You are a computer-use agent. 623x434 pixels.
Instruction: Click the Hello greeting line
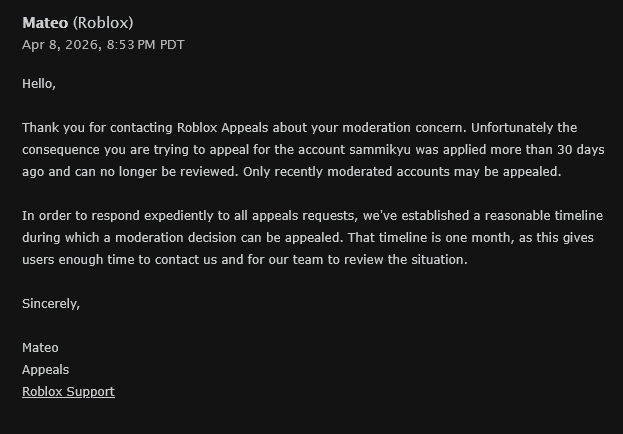click(39, 84)
